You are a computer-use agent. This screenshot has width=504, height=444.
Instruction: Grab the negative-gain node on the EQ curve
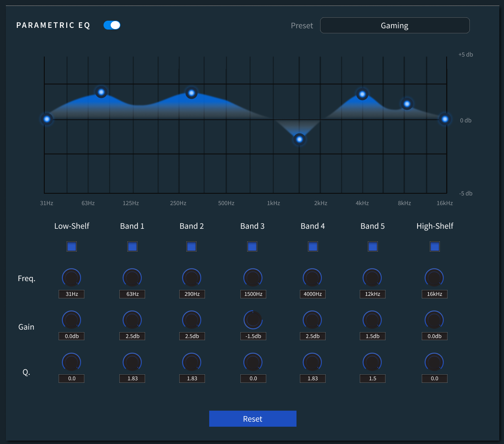pyautogui.click(x=299, y=139)
